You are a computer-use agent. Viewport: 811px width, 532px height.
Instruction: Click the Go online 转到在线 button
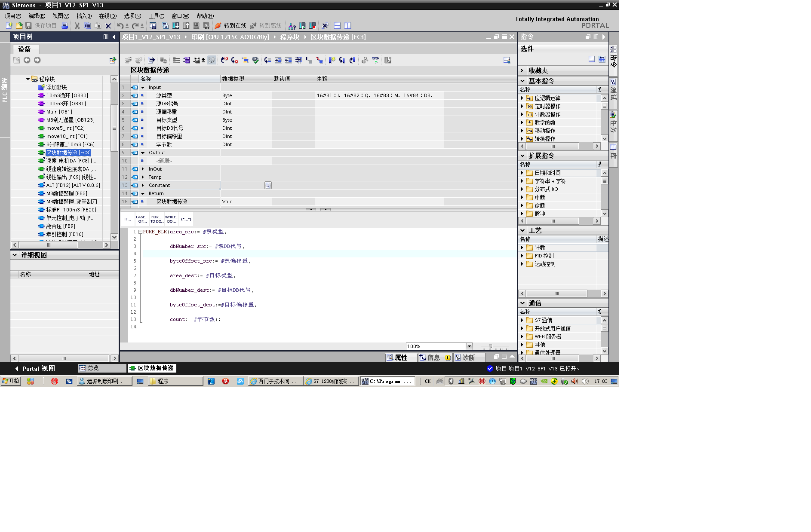coord(231,26)
